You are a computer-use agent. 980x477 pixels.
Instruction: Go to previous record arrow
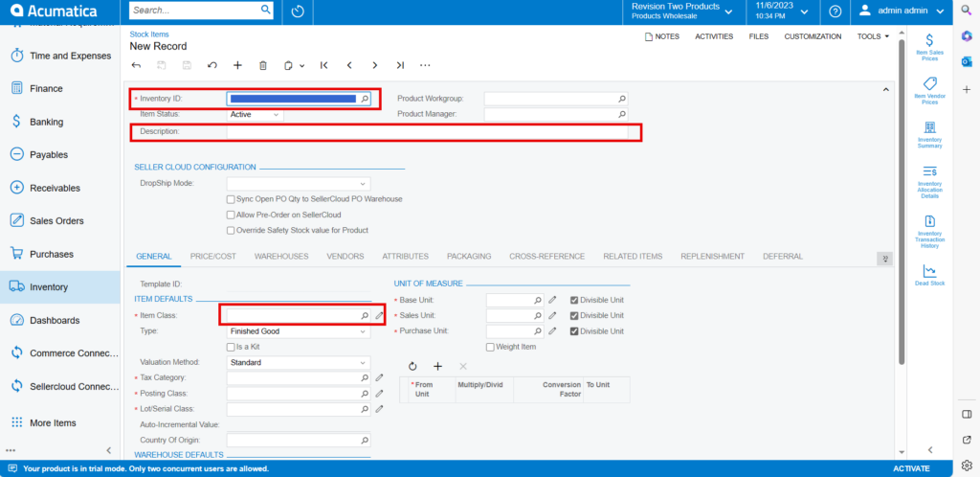click(x=349, y=65)
